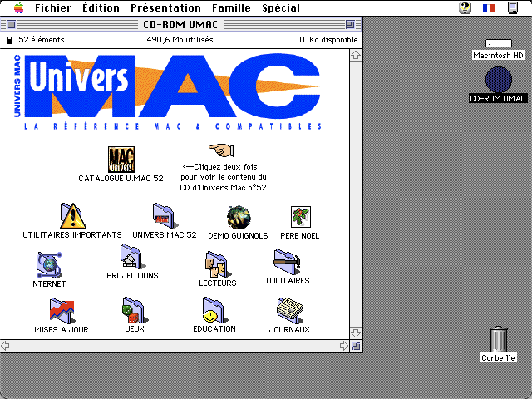Click the Corbeille trash can icon
This screenshot has width=532, height=399.
pyautogui.click(x=499, y=338)
